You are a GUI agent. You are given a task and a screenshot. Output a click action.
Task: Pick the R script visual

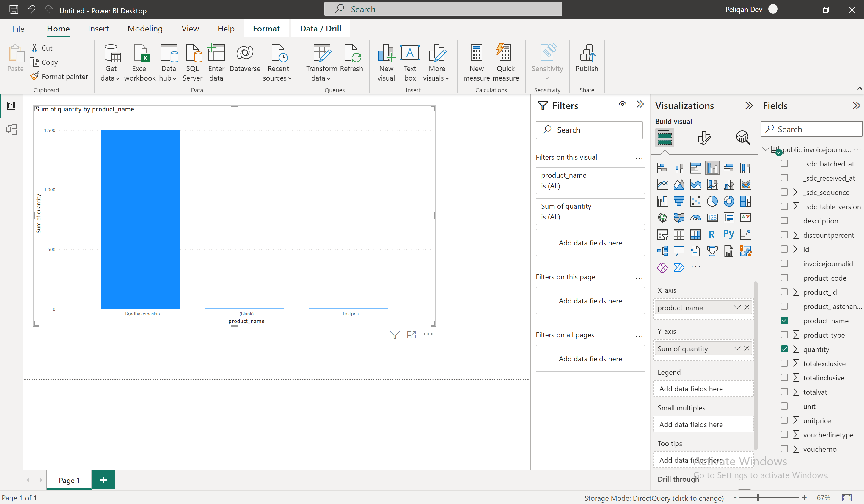pyautogui.click(x=712, y=234)
